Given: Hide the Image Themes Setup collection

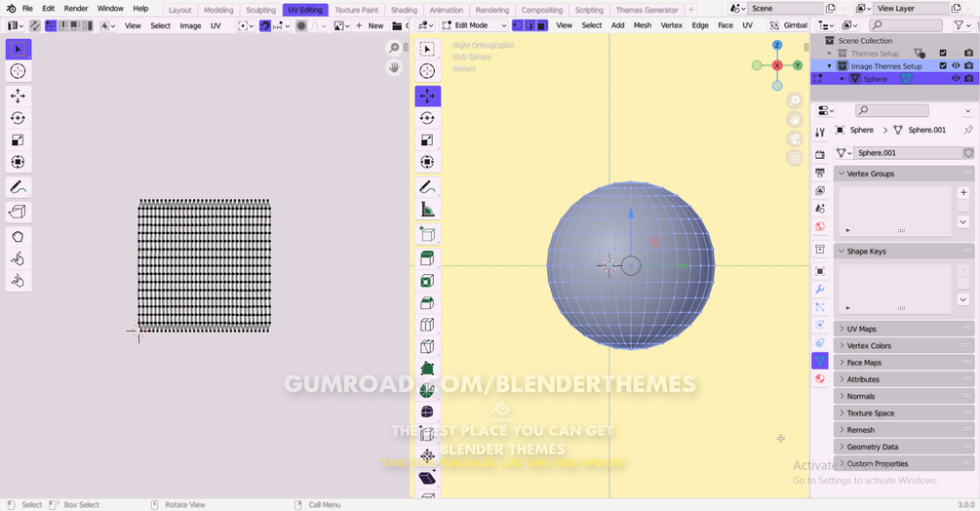Looking at the screenshot, I should coord(956,65).
